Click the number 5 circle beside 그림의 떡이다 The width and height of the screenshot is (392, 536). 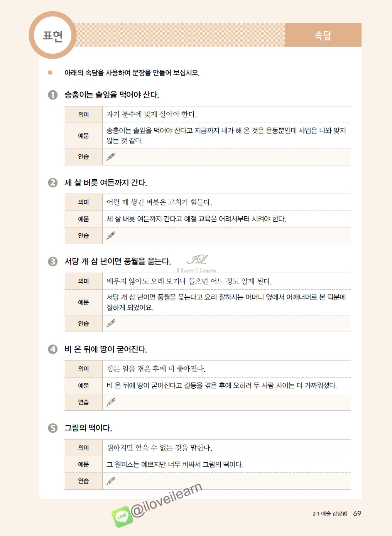[53, 428]
